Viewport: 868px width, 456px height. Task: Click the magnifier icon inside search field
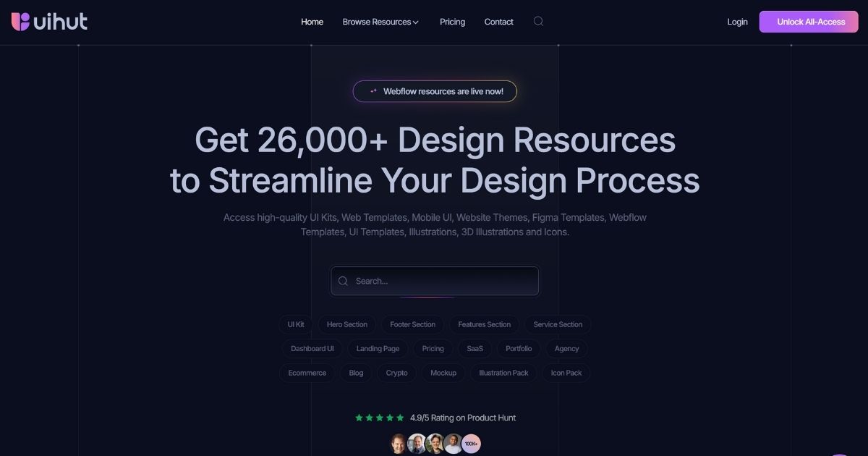pyautogui.click(x=344, y=281)
